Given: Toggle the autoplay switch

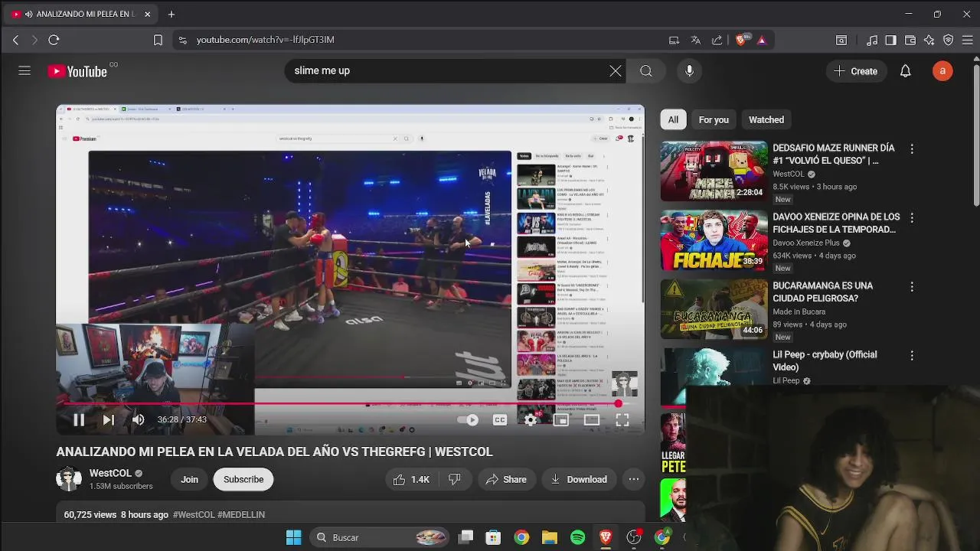Looking at the screenshot, I should [x=468, y=419].
